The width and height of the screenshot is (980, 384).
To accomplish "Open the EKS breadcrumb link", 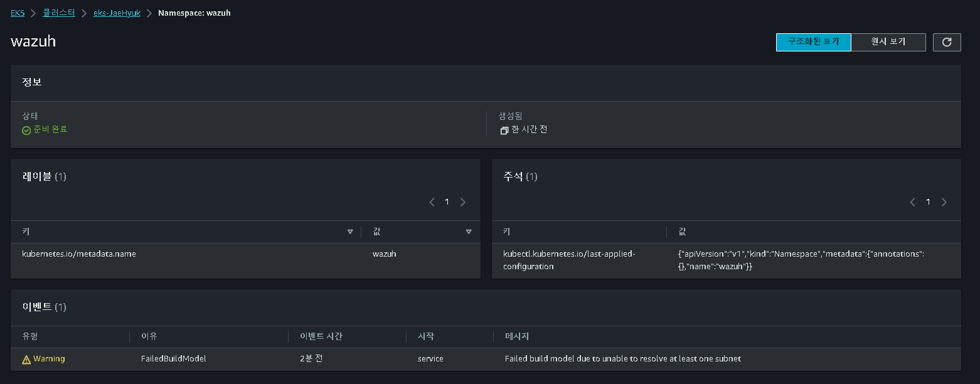I will (x=18, y=13).
